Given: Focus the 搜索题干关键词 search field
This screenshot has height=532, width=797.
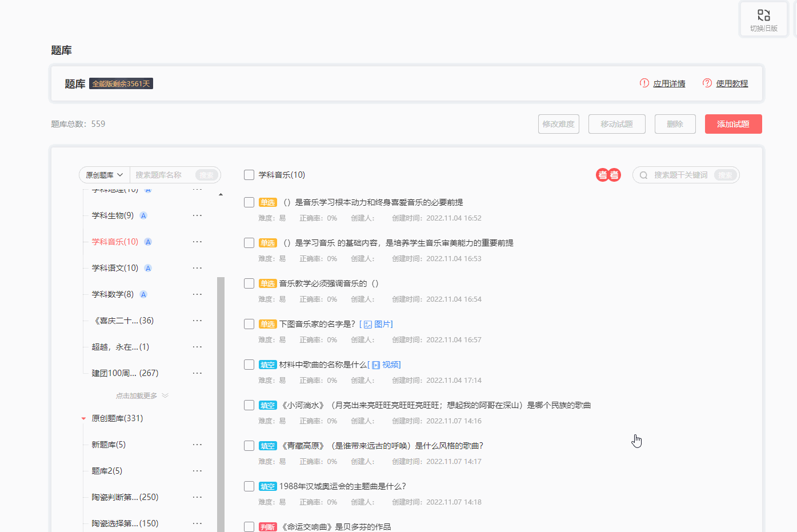Looking at the screenshot, I should 681,175.
